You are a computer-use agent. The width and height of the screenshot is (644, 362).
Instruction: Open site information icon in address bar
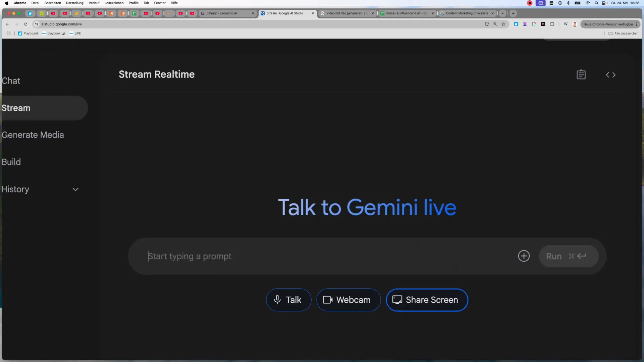[37, 24]
